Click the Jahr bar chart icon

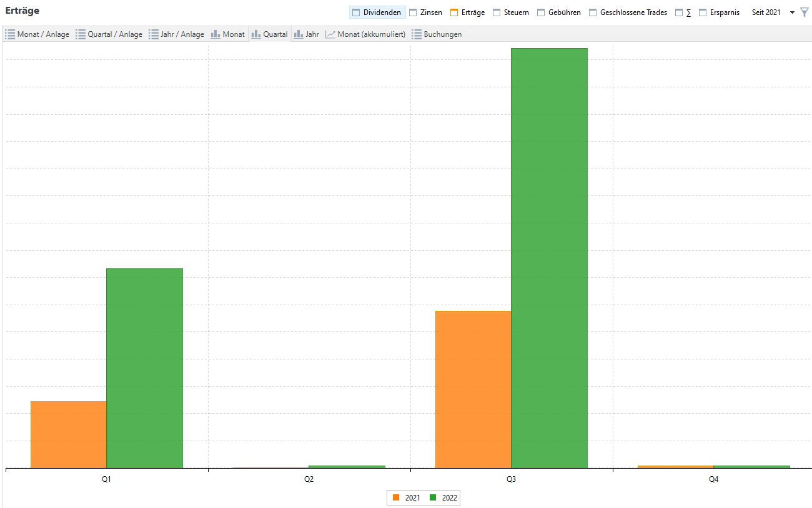[x=298, y=34]
